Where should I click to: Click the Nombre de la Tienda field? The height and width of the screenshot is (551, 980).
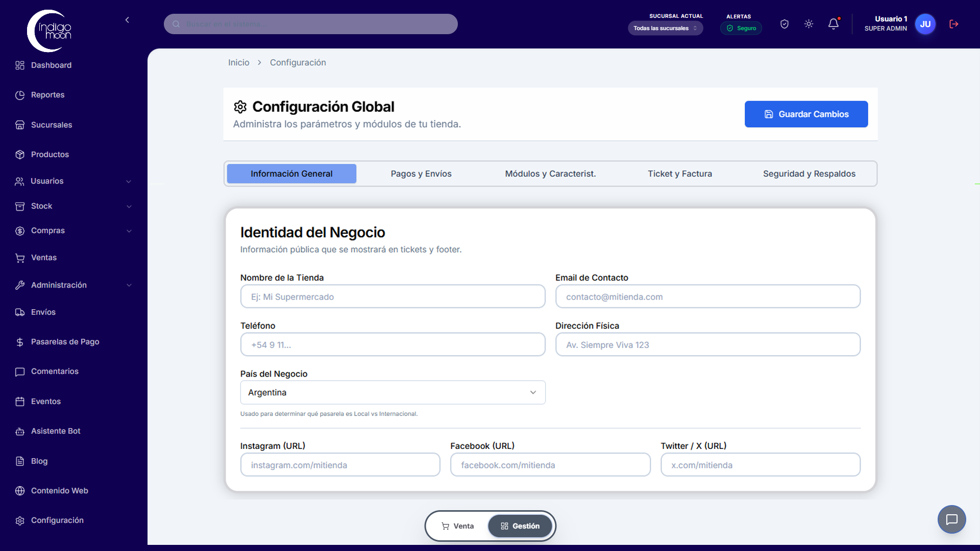392,296
